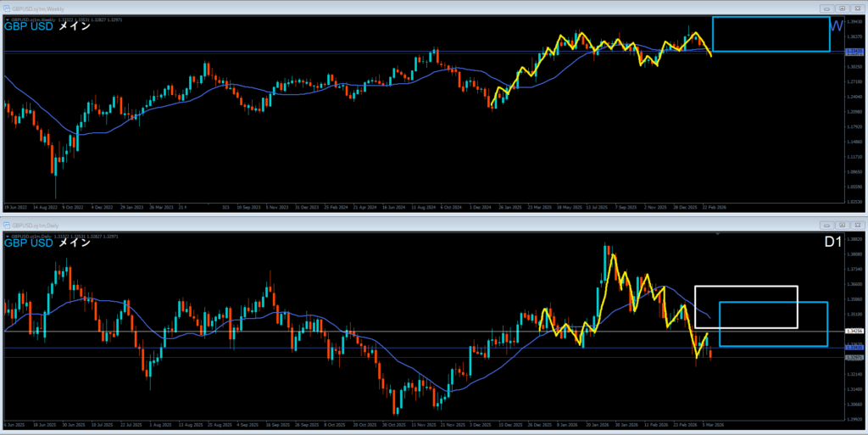Close the GBPUSD Daily chart window
The width and height of the screenshot is (868, 435).
point(857,226)
